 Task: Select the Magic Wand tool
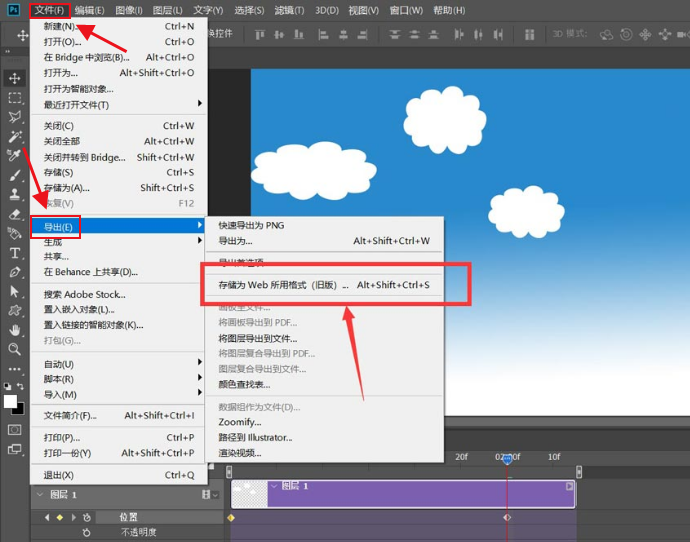[x=15, y=136]
